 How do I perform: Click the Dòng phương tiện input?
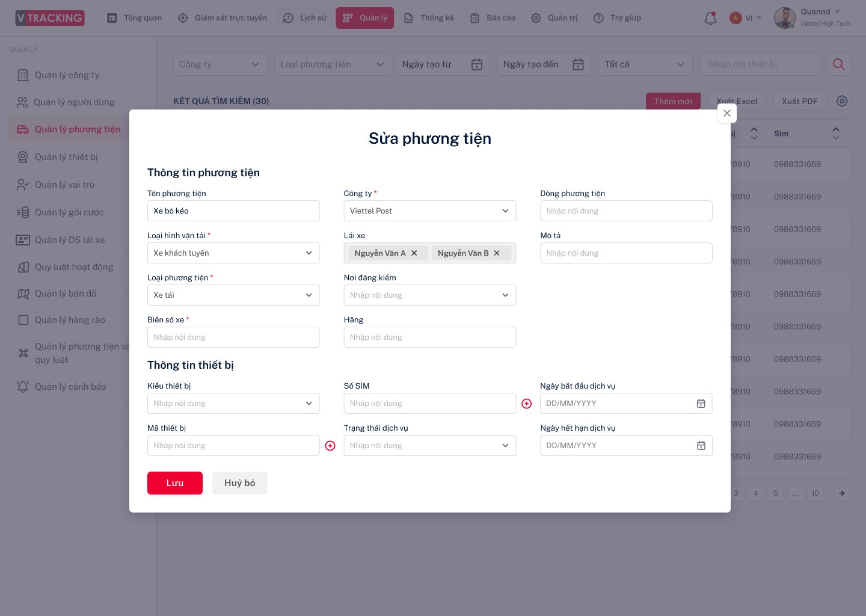[x=626, y=211]
